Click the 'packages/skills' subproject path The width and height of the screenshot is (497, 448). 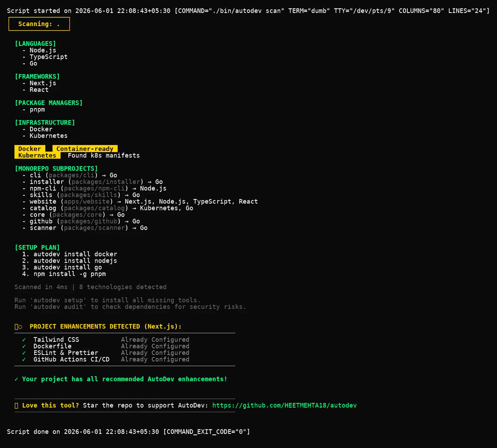(x=89, y=195)
